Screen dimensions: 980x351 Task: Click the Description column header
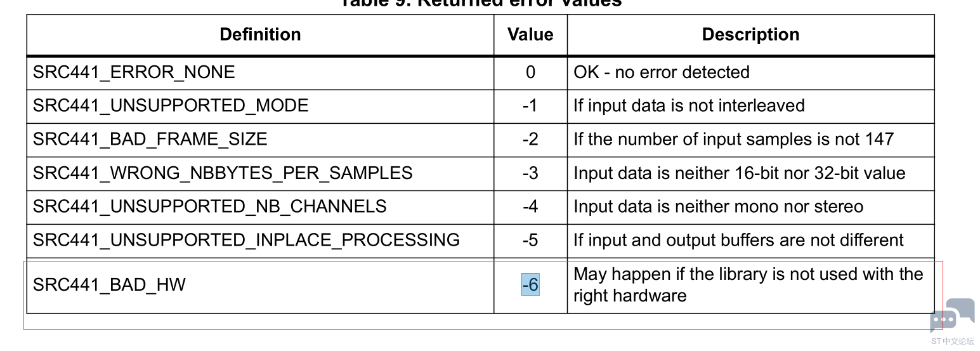pyautogui.click(x=750, y=34)
